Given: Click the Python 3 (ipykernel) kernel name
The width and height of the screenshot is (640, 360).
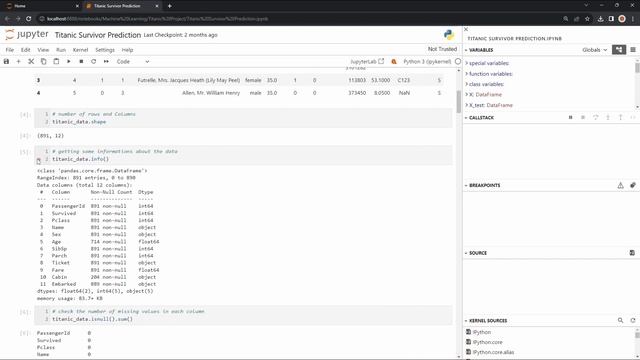Looking at the screenshot, I should pyautogui.click(x=427, y=62).
